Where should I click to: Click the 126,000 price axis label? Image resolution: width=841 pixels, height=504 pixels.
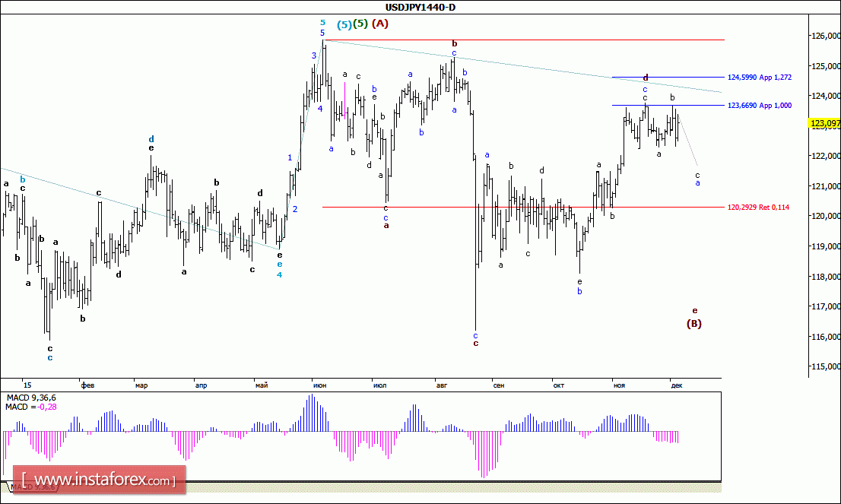pyautogui.click(x=826, y=36)
